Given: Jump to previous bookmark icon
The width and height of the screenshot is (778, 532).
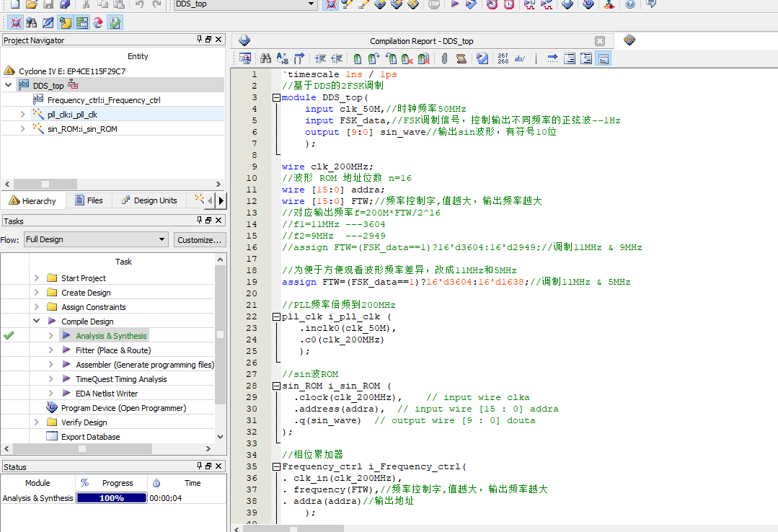Looking at the screenshot, I should (391, 58).
